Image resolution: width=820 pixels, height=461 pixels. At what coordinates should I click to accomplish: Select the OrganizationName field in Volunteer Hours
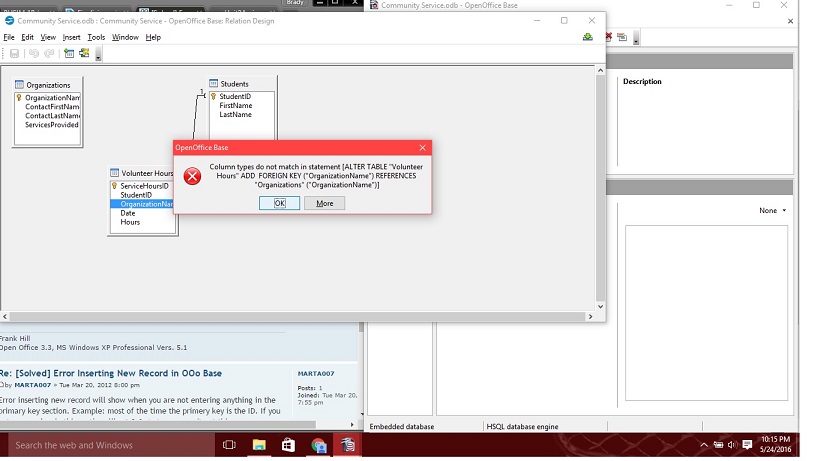tap(142, 204)
